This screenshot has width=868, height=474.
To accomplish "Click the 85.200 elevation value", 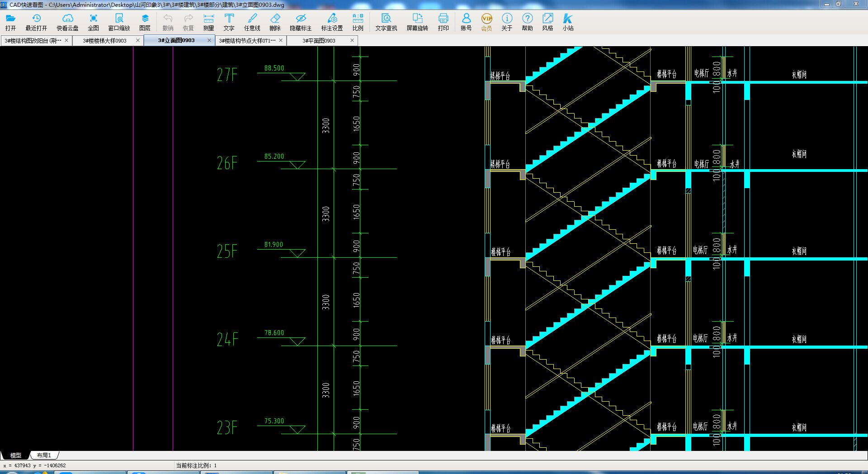I will coord(274,156).
